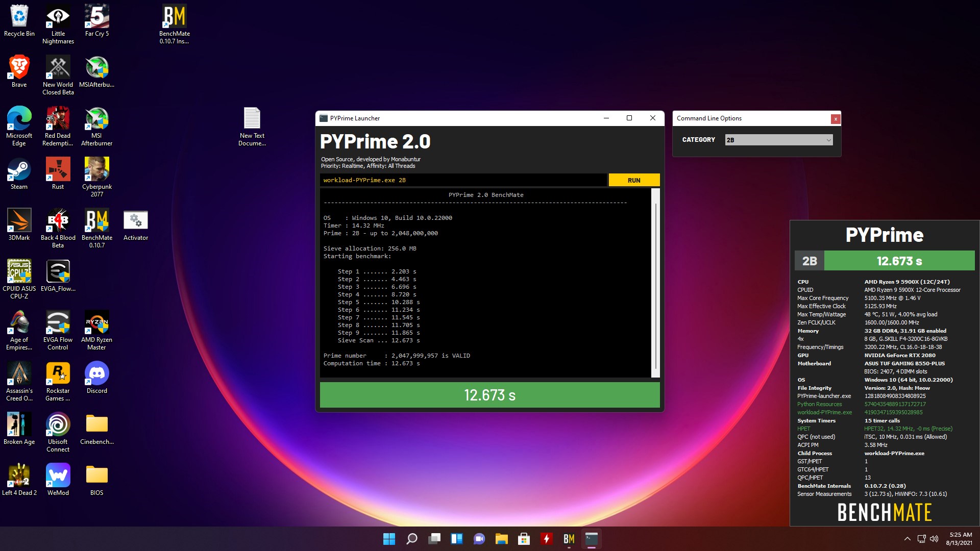Viewport: 980px width, 551px height.
Task: Open BenchMate 0.10.7 desktop shortcut
Action: pos(97,228)
